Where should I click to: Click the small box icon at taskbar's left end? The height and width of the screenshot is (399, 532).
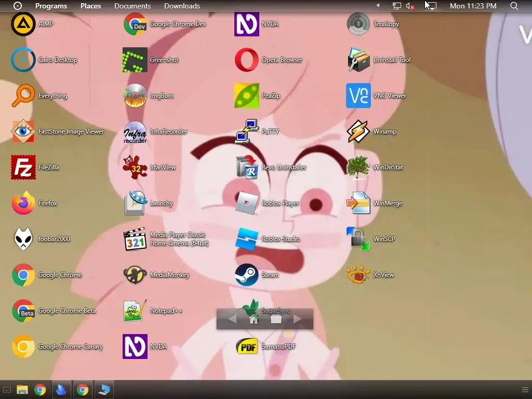[7, 390]
